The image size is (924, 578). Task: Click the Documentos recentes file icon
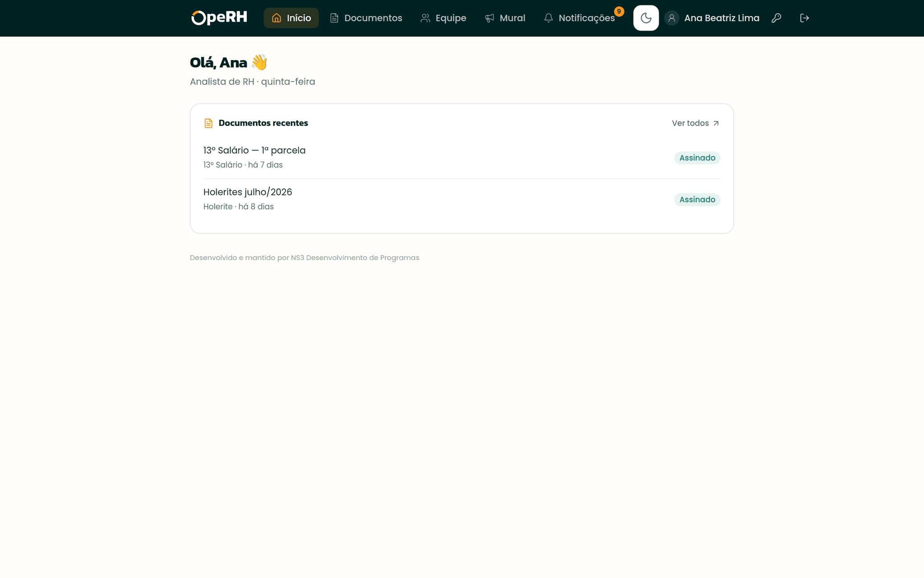pyautogui.click(x=208, y=123)
